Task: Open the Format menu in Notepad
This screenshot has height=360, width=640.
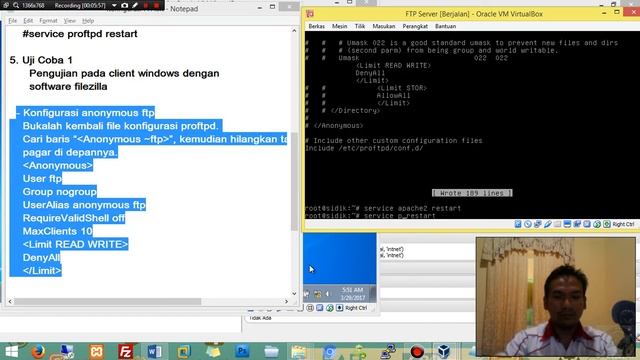Action: tap(48, 20)
